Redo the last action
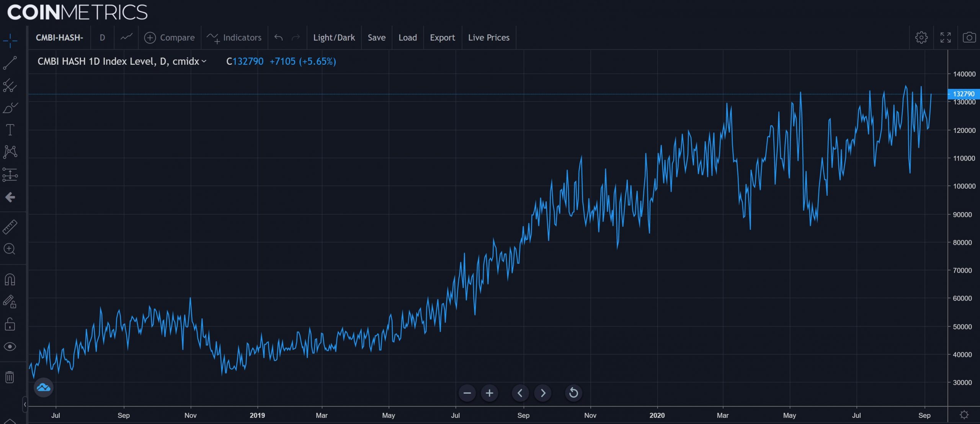 click(x=296, y=38)
